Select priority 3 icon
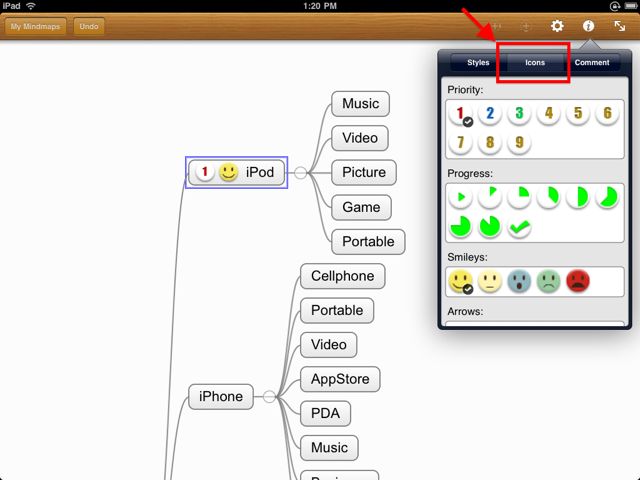Image resolution: width=640 pixels, height=480 pixels. coord(519,113)
